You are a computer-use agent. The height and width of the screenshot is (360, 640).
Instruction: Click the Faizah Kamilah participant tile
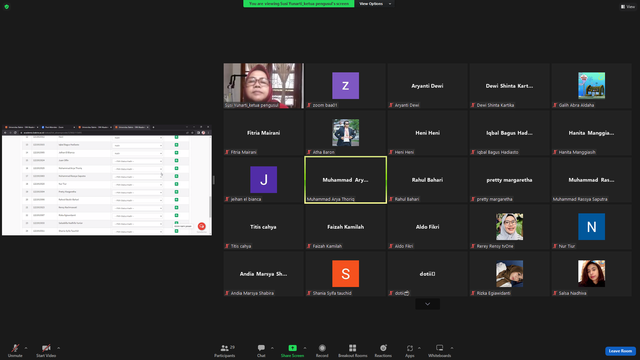[345, 227]
